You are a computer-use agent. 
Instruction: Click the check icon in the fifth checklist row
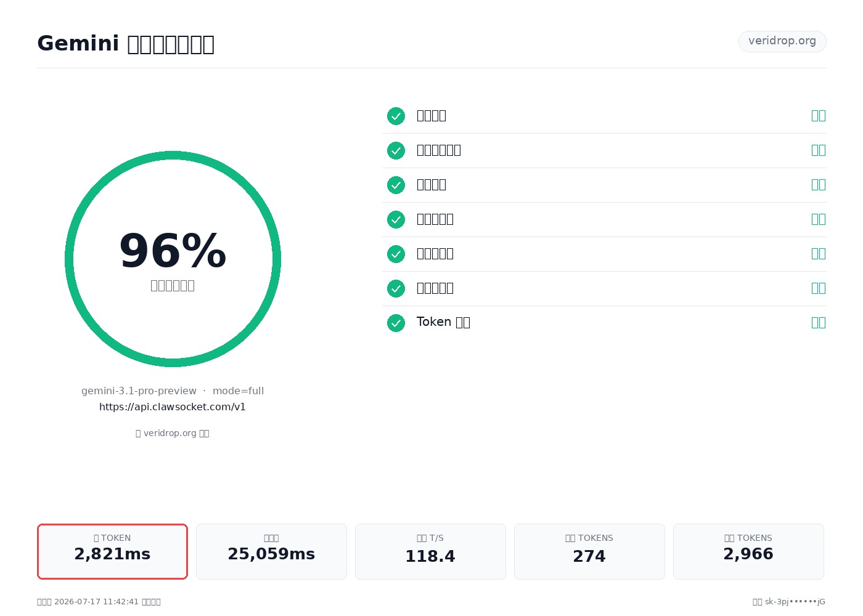tap(396, 254)
